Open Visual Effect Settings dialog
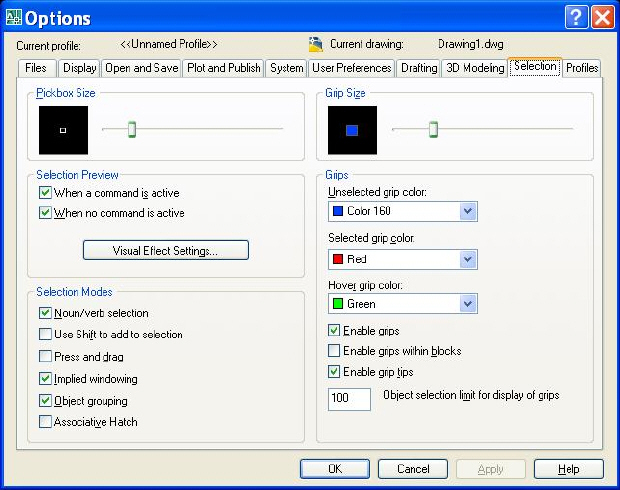 coord(166,250)
